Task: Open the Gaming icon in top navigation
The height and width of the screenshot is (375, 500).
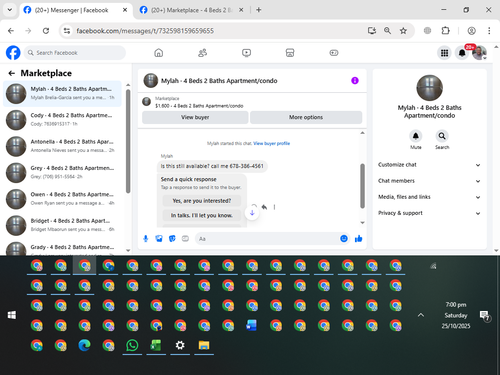Action: point(334,53)
